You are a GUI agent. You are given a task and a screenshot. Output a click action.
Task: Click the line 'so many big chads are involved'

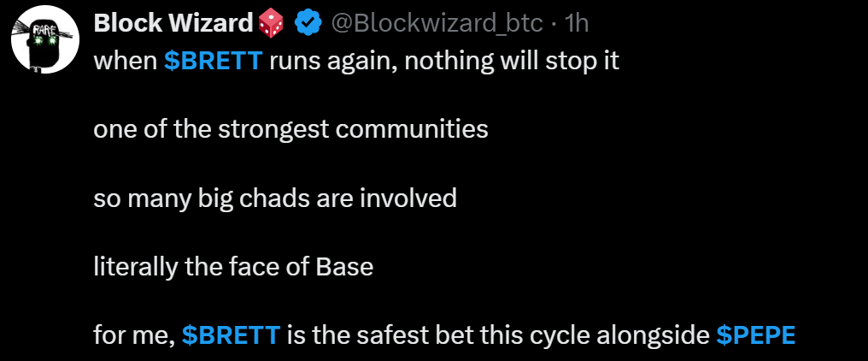275,199
